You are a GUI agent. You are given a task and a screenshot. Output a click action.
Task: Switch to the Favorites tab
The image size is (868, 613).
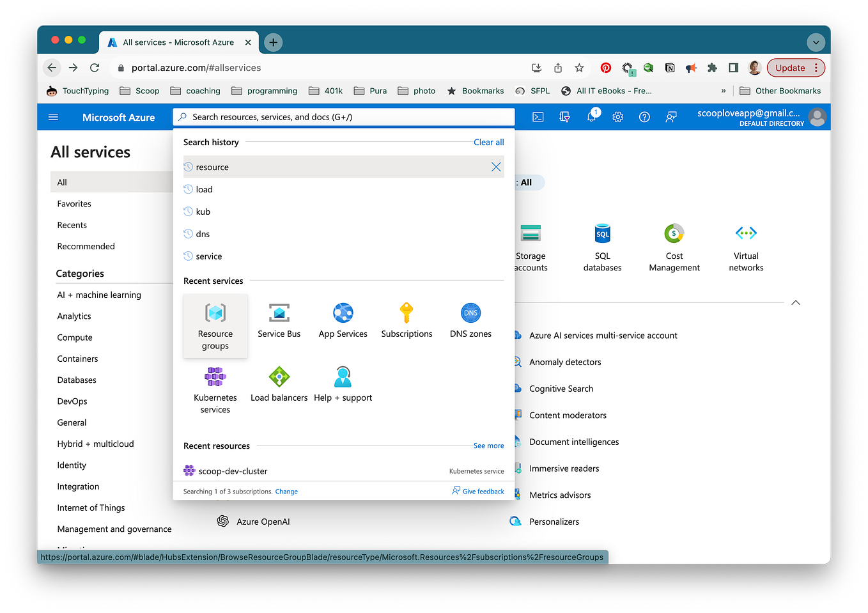74,203
